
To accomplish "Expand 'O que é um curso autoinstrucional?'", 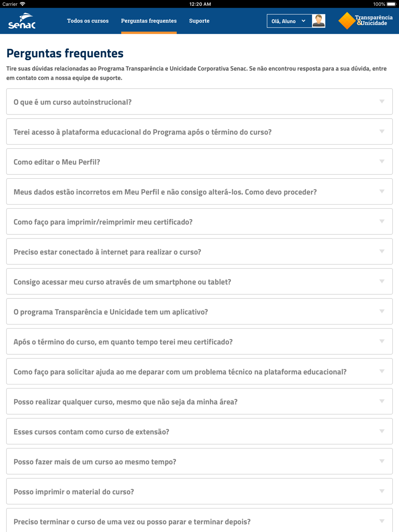I will (73, 102).
